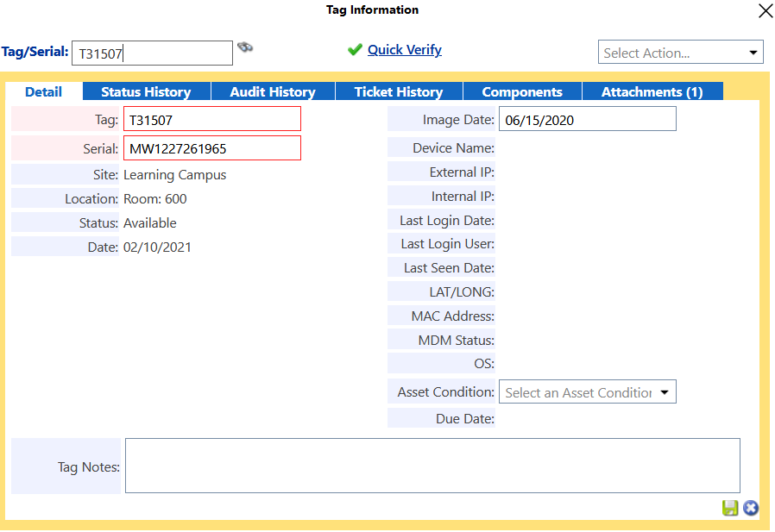Select the Components tab
The height and width of the screenshot is (532, 775).
click(522, 92)
